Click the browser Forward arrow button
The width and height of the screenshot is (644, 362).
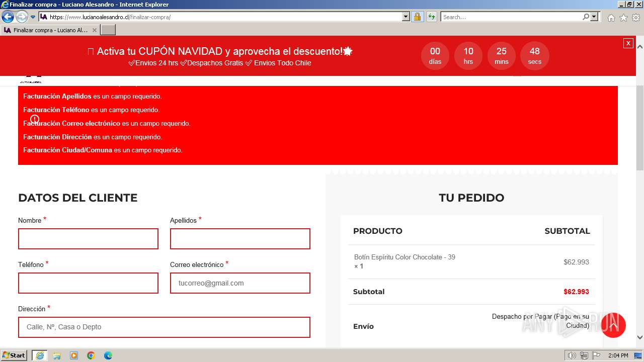22,17
